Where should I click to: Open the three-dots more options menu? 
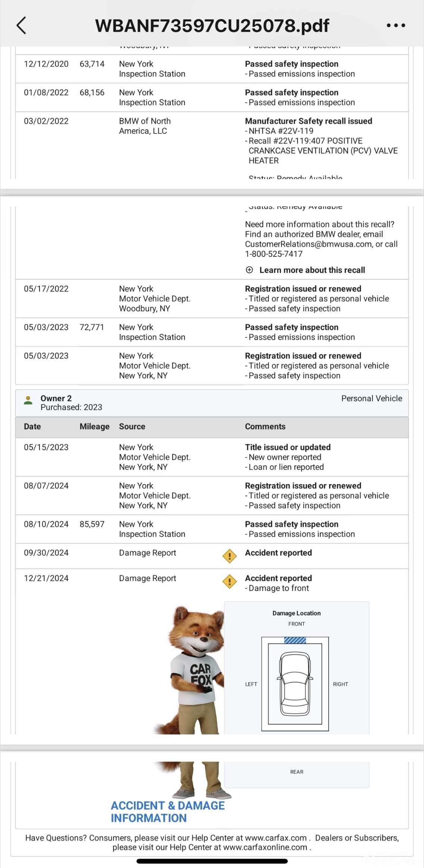[396, 26]
